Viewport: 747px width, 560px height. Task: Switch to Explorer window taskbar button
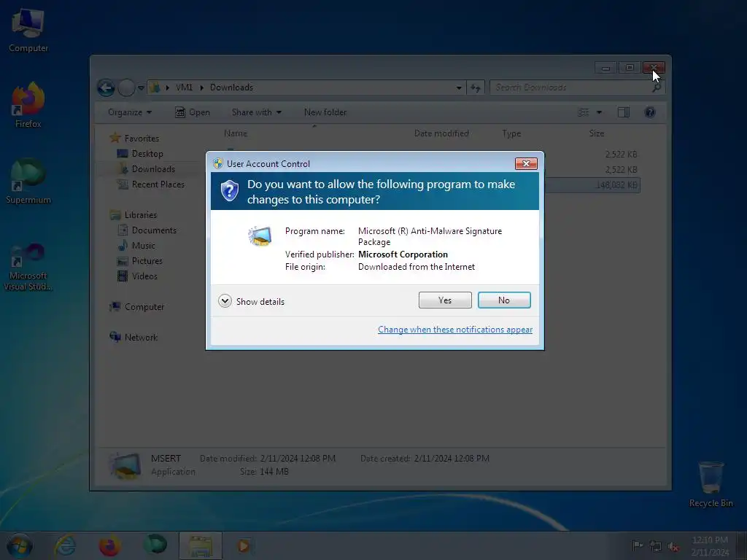(201, 545)
